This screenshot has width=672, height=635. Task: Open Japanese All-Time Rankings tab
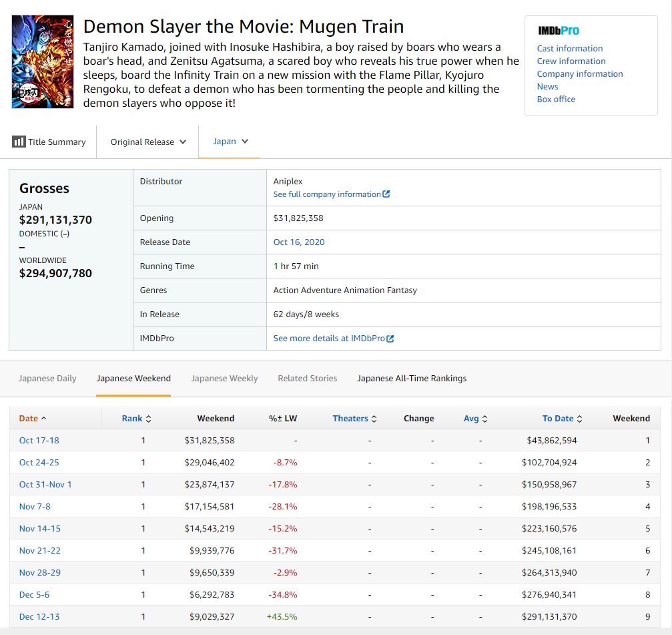412,379
